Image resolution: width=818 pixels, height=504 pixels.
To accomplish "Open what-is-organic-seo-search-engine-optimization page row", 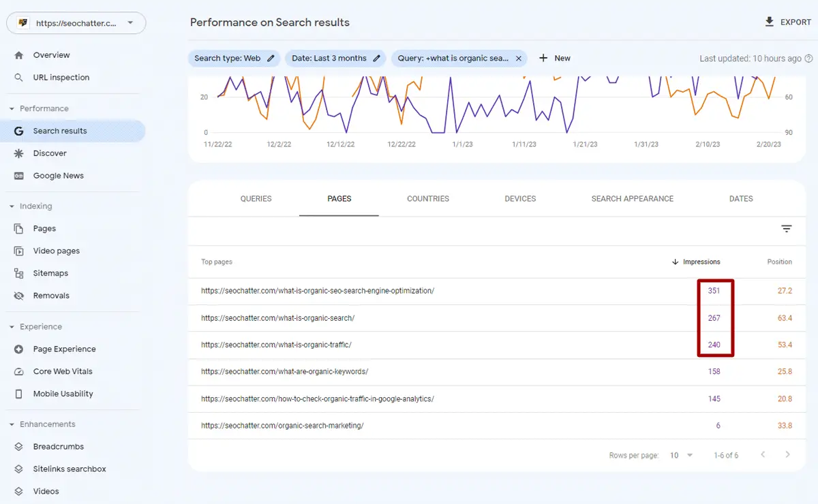I will (x=497, y=291).
